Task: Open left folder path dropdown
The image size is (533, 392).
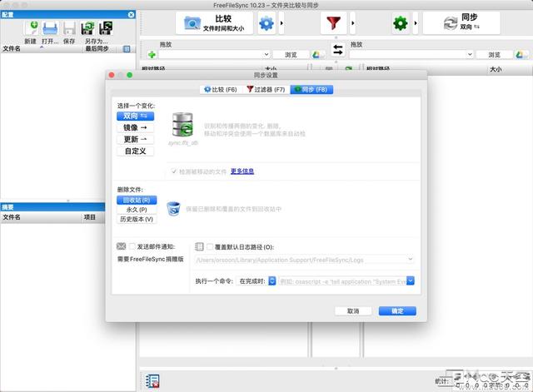Action: (266, 54)
